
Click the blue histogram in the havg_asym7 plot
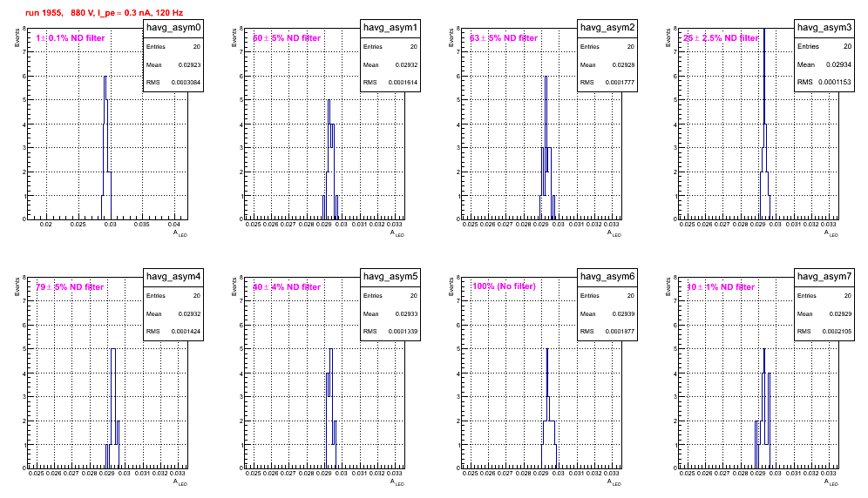click(764, 408)
